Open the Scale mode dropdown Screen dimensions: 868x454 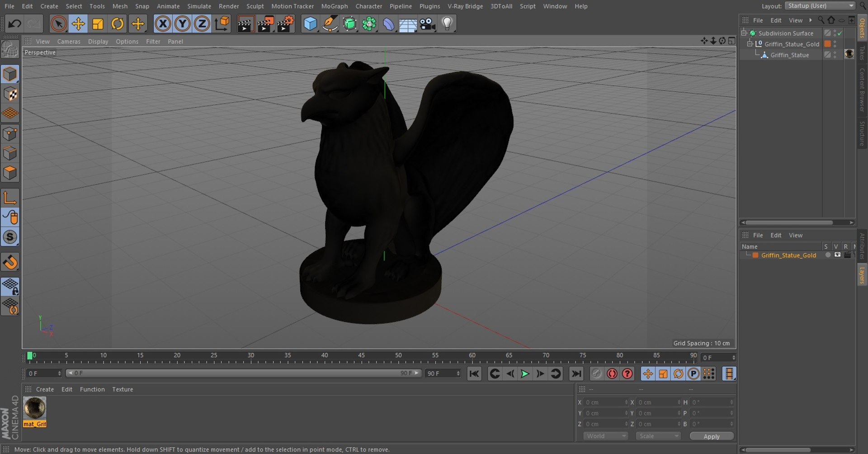point(658,436)
